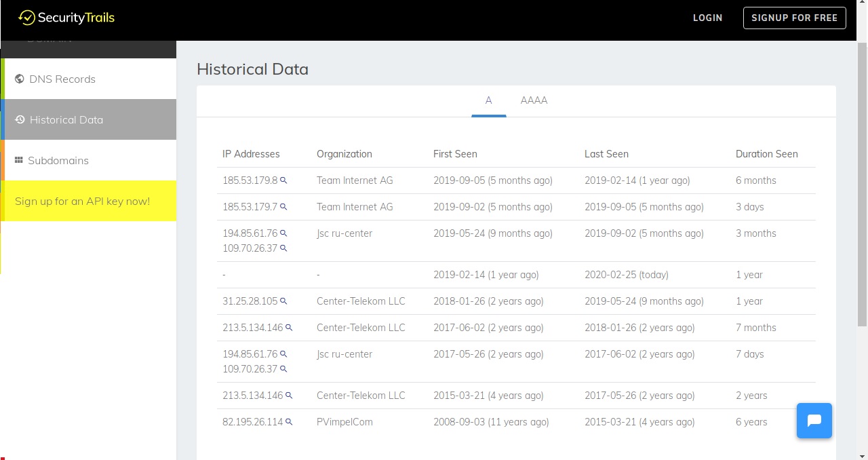Click the history clock icon in sidebar
Image resolution: width=868 pixels, height=460 pixels.
tap(20, 119)
